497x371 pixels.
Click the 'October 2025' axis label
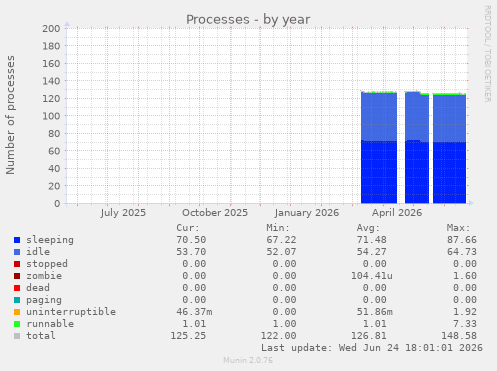(x=215, y=213)
